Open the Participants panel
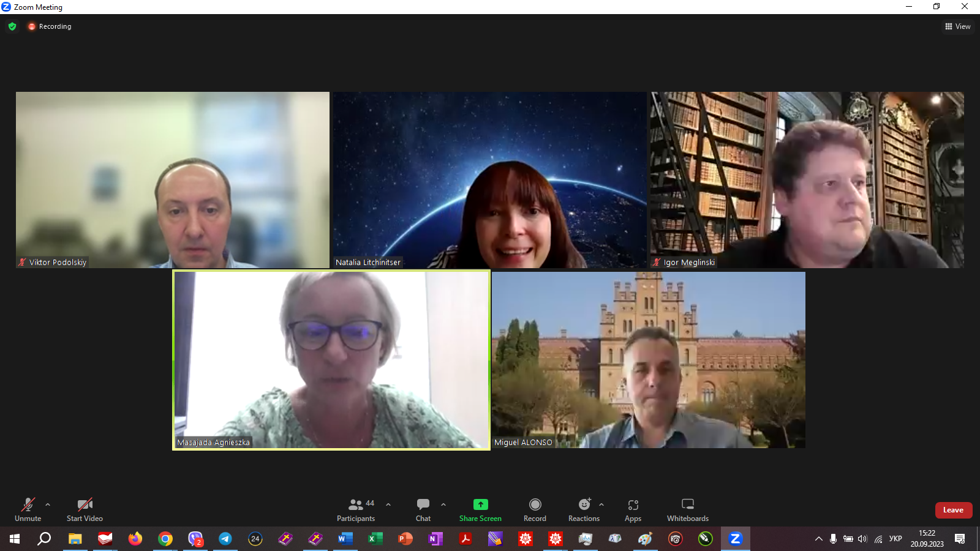This screenshot has height=551, width=980. (x=356, y=509)
